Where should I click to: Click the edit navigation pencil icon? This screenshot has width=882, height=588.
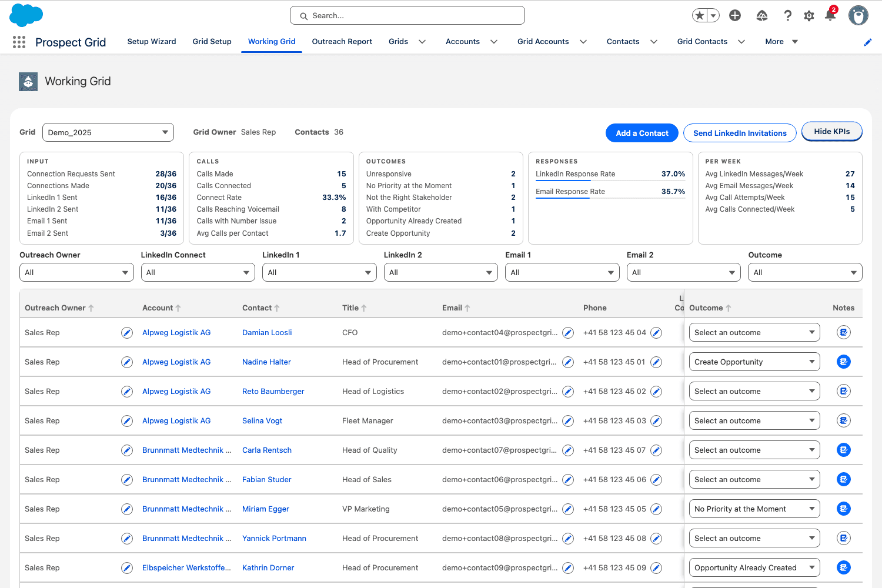coord(867,42)
